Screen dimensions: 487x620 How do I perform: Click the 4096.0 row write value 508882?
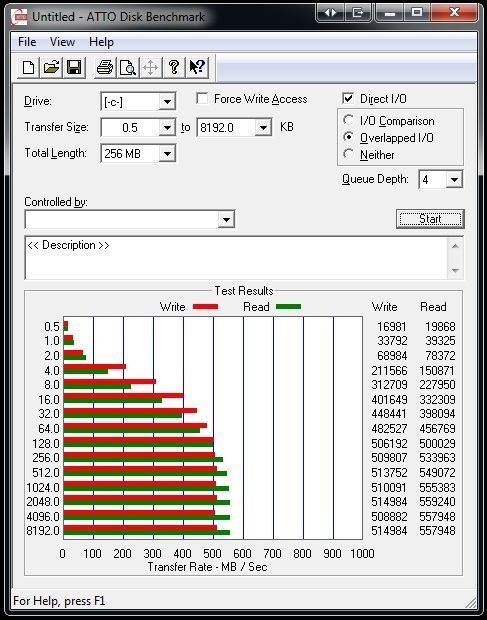click(389, 516)
